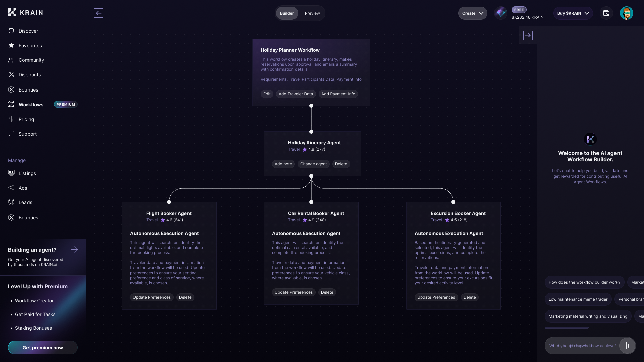
Task: Click the voice input waveform icon
Action: pyautogui.click(x=627, y=346)
